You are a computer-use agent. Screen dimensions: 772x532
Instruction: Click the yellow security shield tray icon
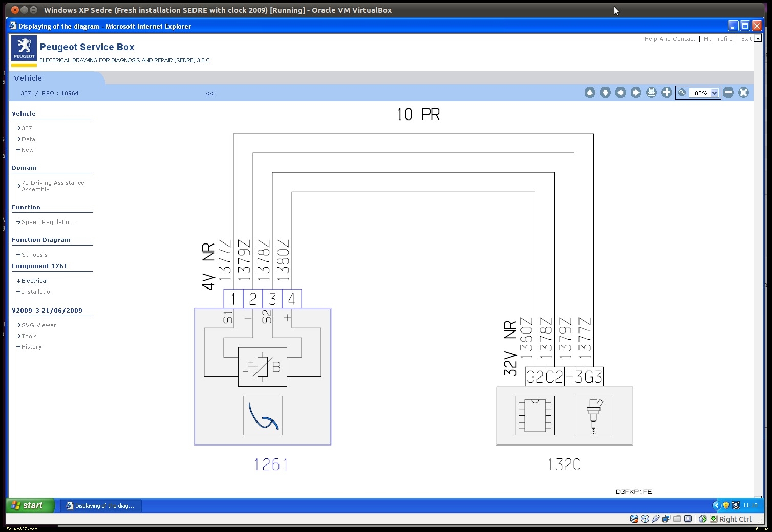pos(726,505)
